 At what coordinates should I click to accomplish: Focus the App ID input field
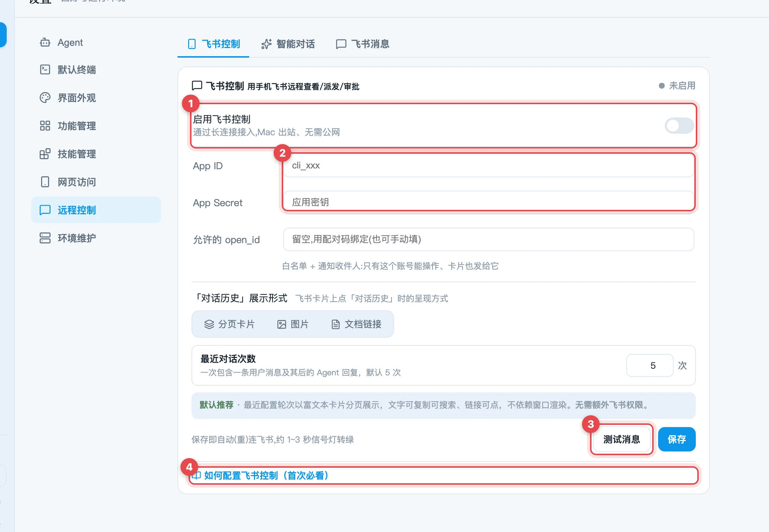[488, 166]
